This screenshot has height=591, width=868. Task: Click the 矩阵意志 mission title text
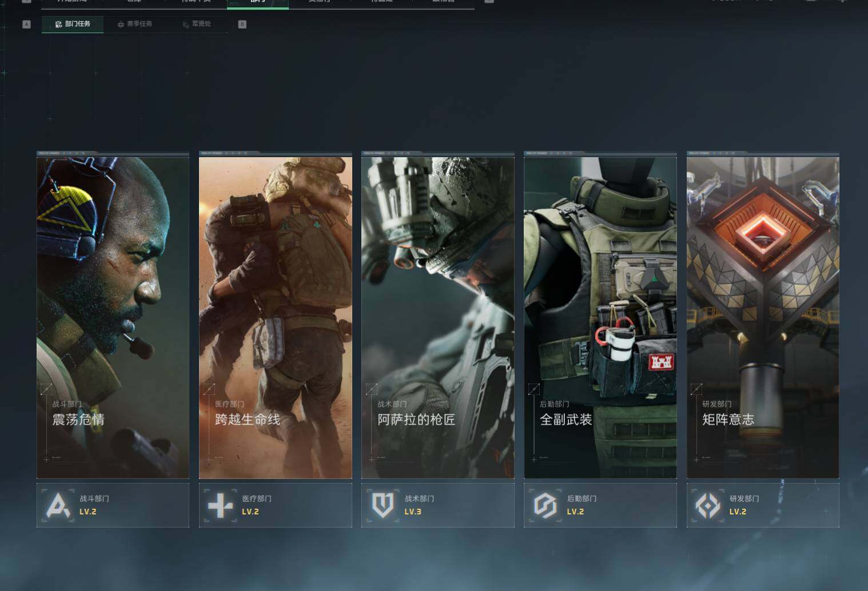(x=728, y=420)
